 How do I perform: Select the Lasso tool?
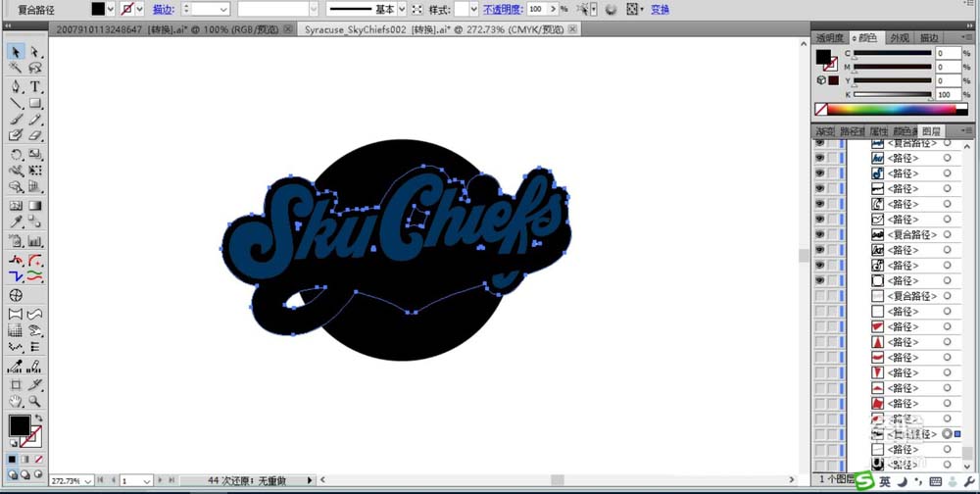pos(35,68)
